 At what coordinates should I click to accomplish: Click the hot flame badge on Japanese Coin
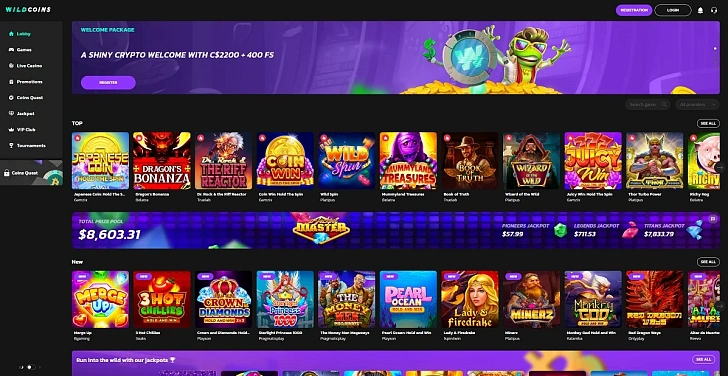(x=77, y=137)
